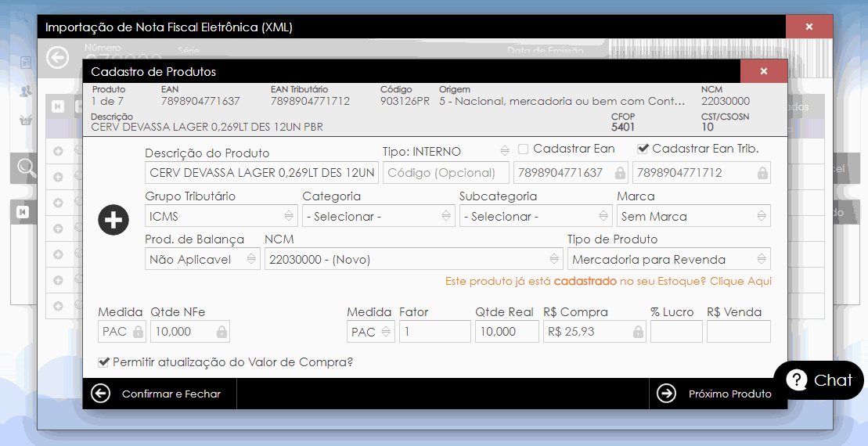Image resolution: width=868 pixels, height=446 pixels.
Task: Click the lock icon in the first EAN field (7898904771637)
Action: (620, 173)
